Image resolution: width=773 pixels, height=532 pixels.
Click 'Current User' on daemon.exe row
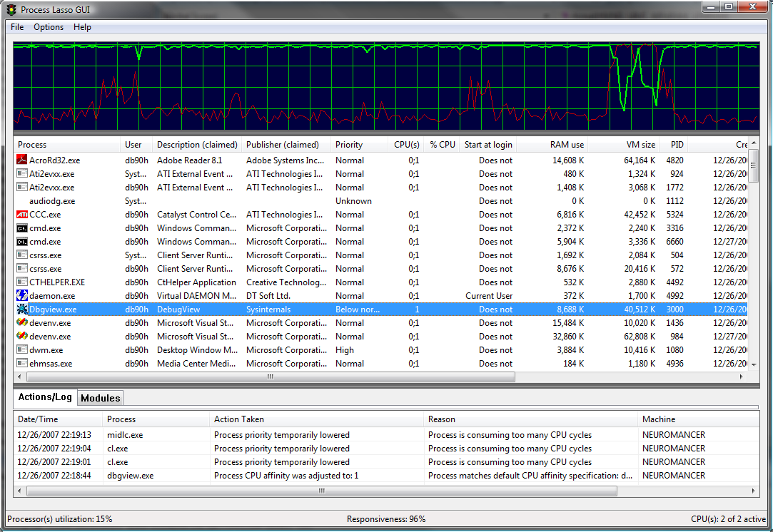(489, 295)
